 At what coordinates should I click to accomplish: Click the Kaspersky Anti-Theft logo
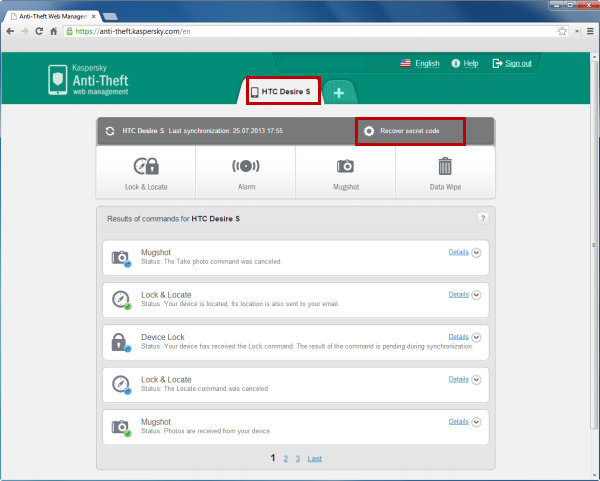(88, 80)
